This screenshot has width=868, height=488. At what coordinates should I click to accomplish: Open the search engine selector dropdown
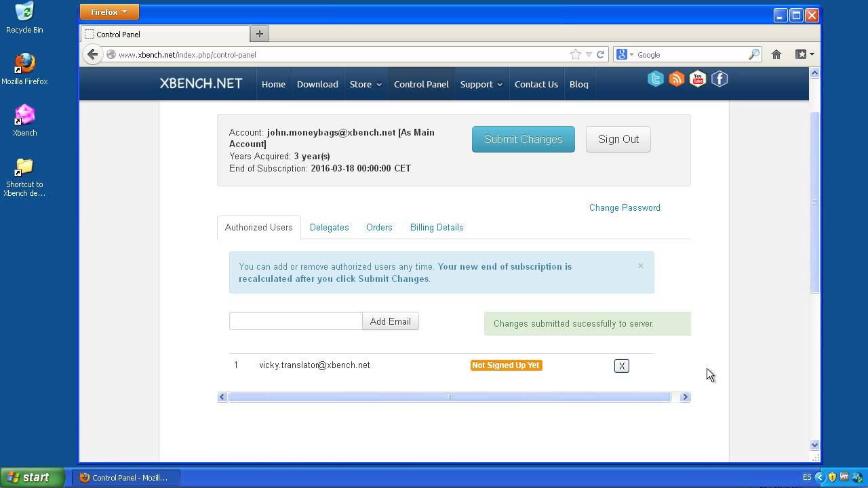click(625, 54)
